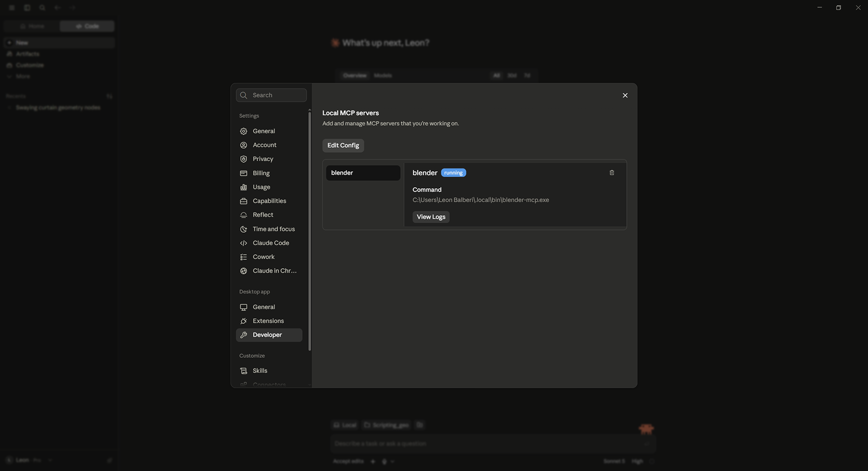Open Capabilities settings
This screenshot has height=471, width=868.
pos(269,201)
